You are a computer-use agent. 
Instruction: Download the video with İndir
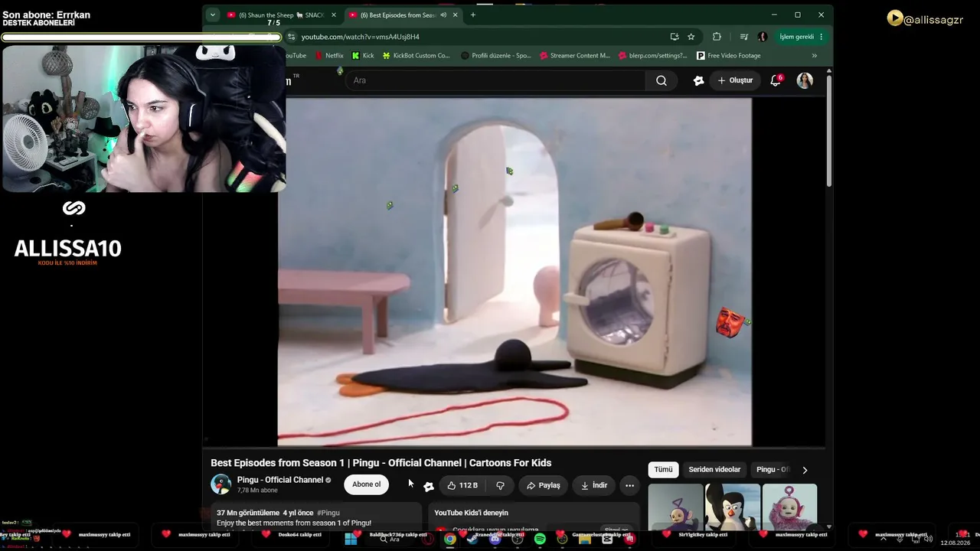594,485
